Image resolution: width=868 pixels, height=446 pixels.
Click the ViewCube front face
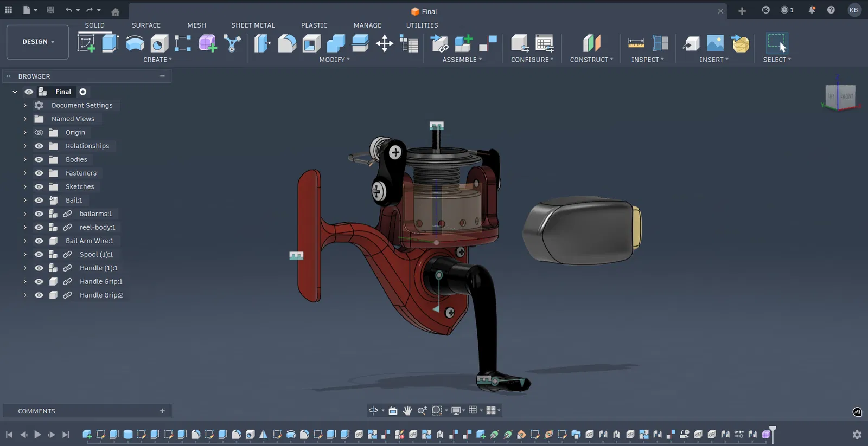846,96
